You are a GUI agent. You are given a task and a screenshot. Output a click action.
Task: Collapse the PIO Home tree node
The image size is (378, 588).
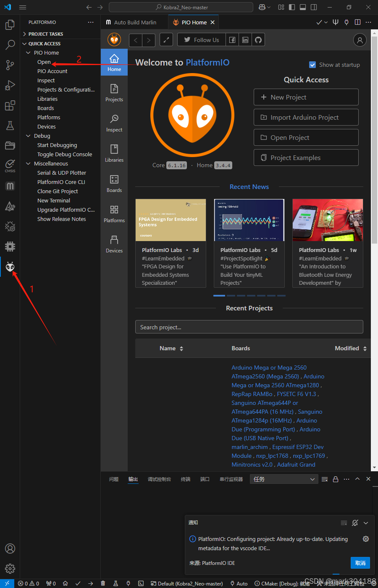28,53
